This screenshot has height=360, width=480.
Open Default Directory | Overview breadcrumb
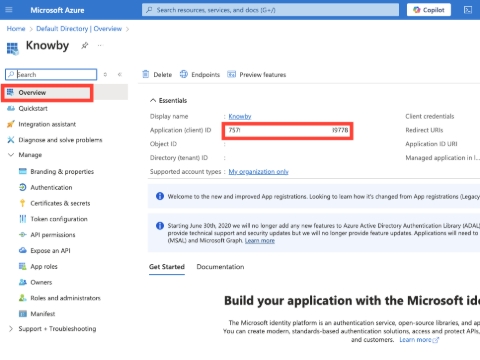[x=79, y=29]
